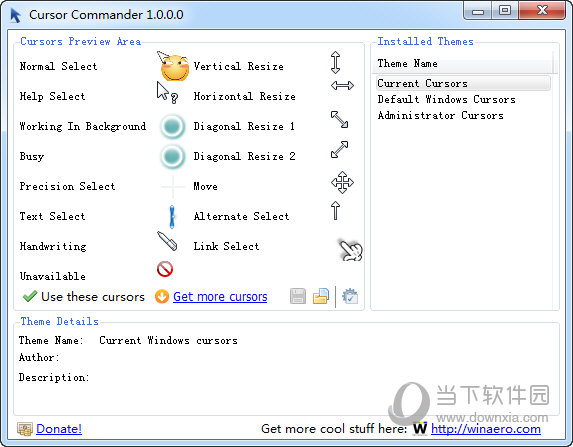Open the Donate! link
573x447 pixels.
59,428
